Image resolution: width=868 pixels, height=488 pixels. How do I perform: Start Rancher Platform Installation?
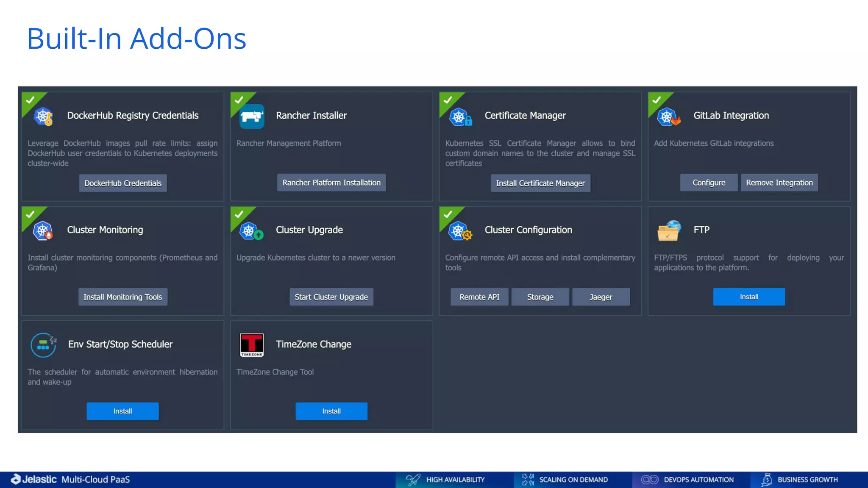pos(331,183)
